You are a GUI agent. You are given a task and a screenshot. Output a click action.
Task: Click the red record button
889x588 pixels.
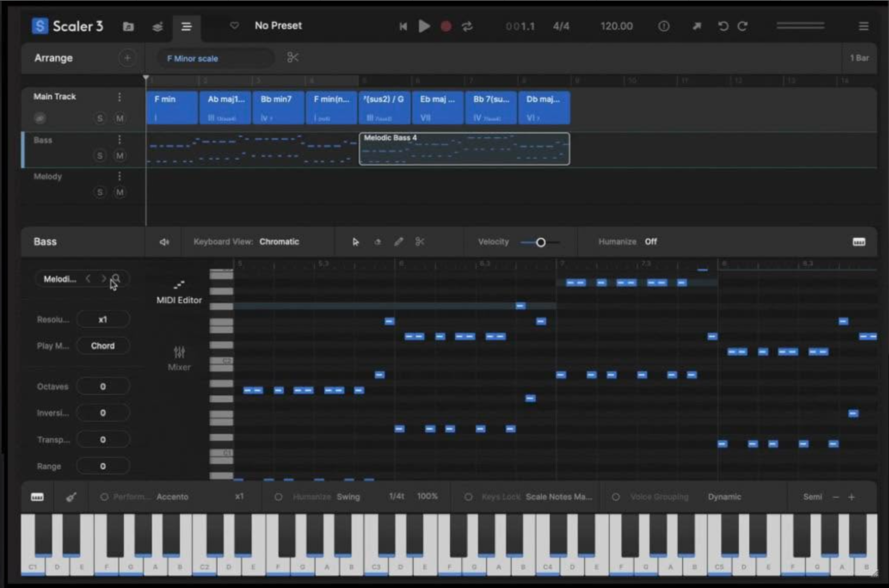tap(446, 27)
